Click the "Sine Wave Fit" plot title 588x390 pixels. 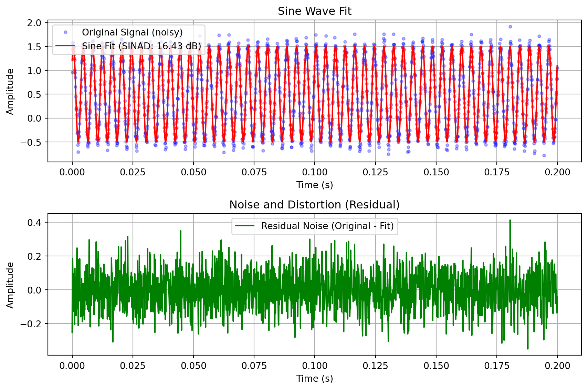[x=314, y=11]
